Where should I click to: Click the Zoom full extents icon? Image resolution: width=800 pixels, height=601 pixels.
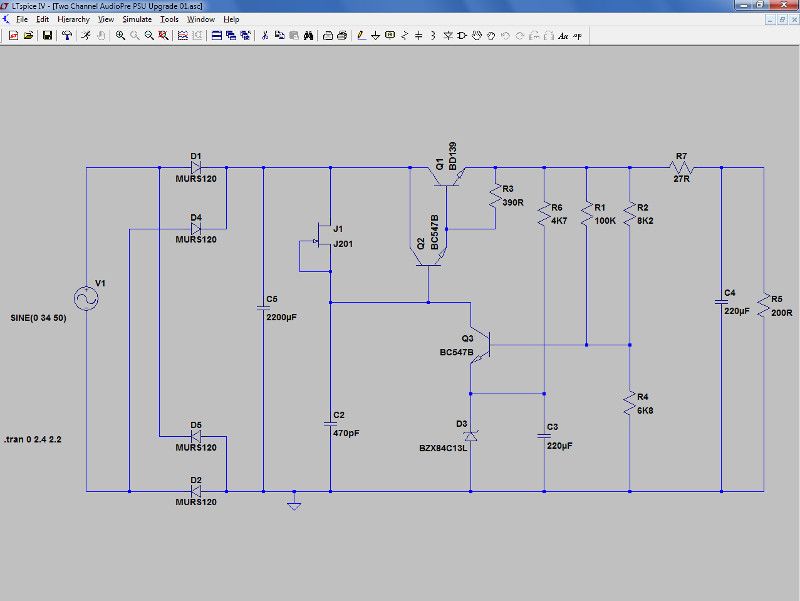(x=163, y=36)
